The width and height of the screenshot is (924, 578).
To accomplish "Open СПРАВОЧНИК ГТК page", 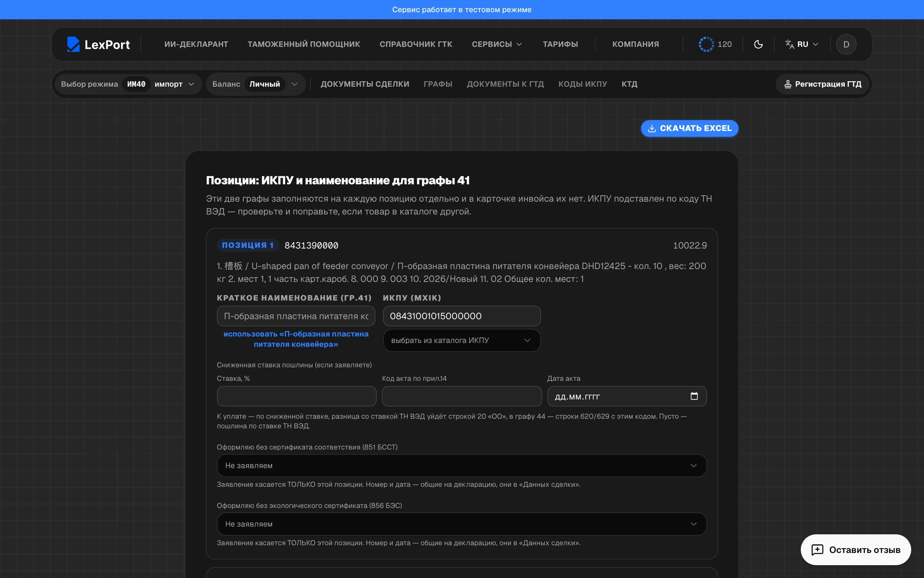I will tap(416, 44).
